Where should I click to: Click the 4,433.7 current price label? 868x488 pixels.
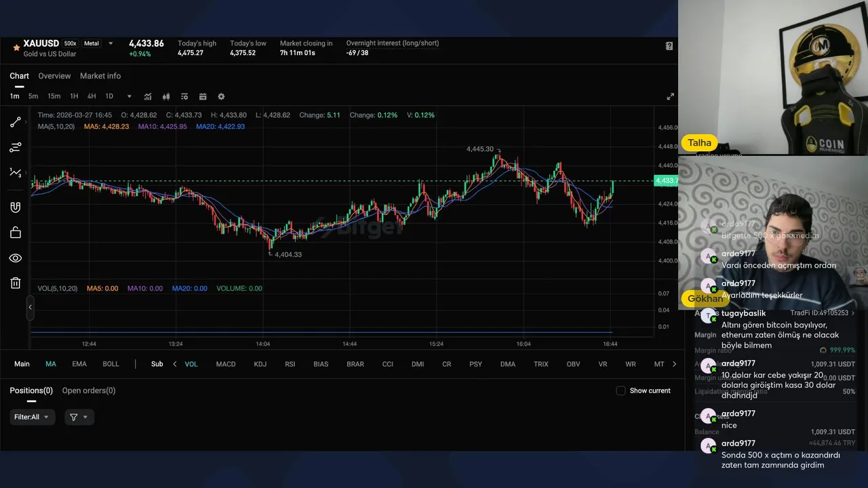tap(665, 180)
